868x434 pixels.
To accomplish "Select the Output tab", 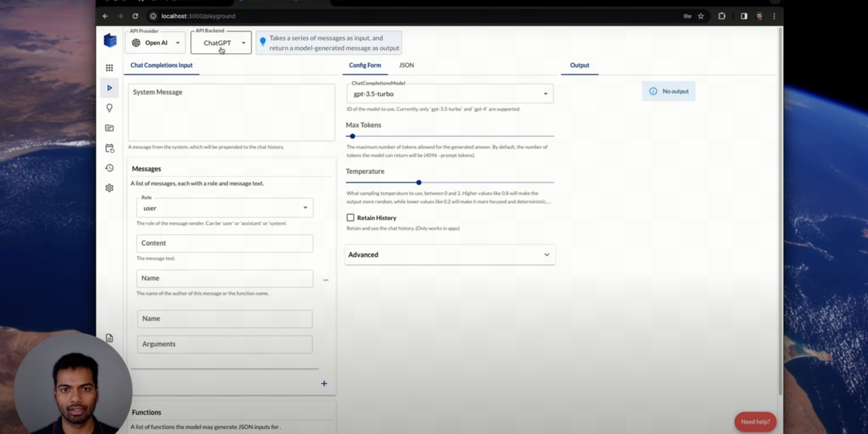I will (x=579, y=65).
